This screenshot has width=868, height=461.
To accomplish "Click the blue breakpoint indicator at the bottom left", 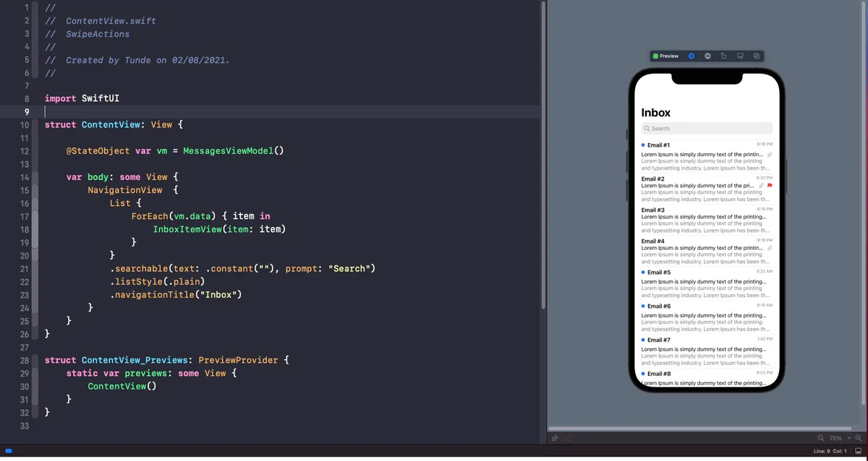I will [x=9, y=451].
